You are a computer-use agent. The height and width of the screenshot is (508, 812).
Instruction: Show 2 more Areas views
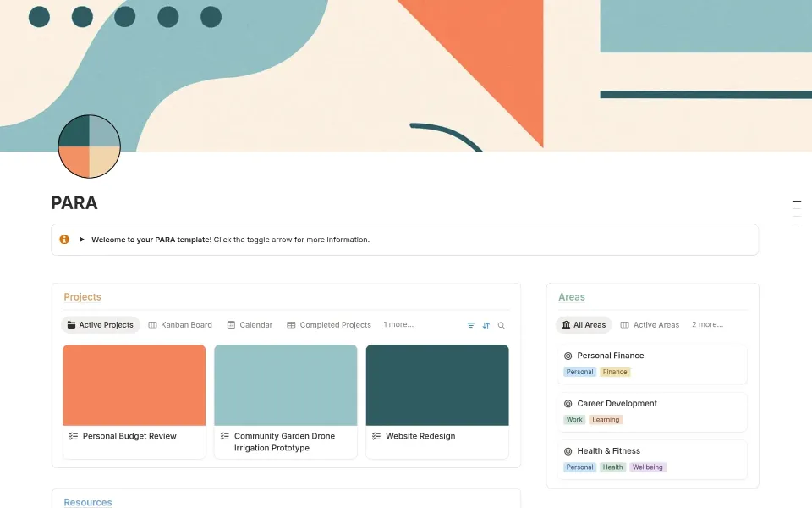pyautogui.click(x=707, y=324)
